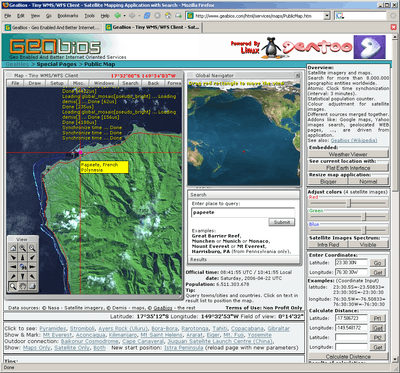The width and height of the screenshot is (400, 373).
Task: Switch to Infra Red satellite spectrum
Action: 328,244
